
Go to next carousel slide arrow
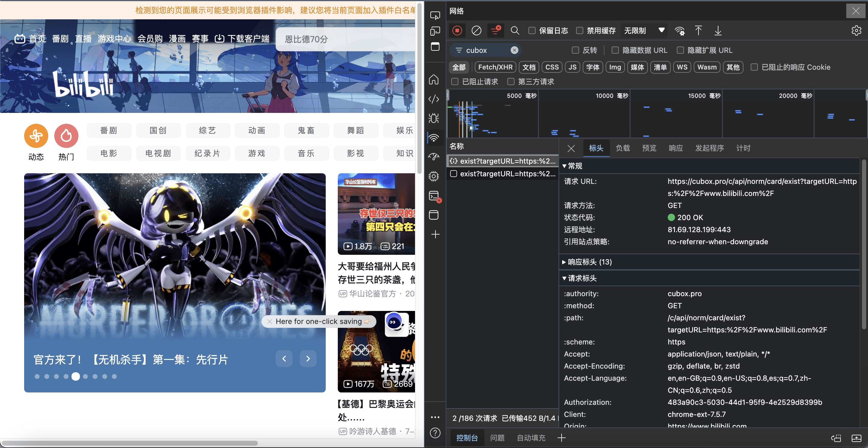click(x=308, y=358)
